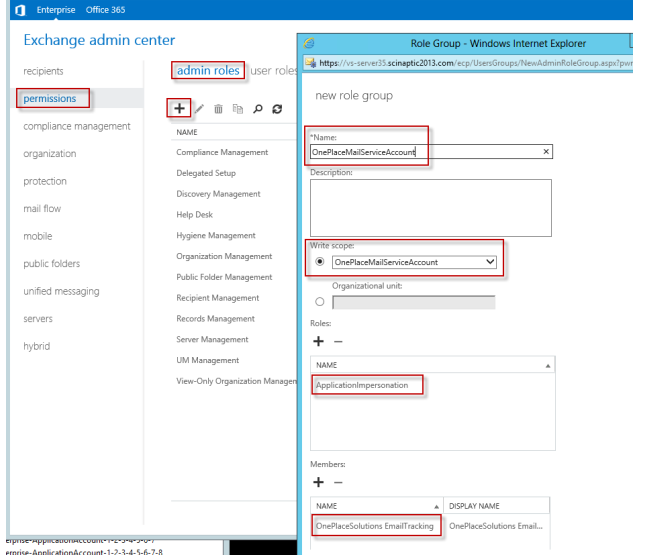
Task: Select the Write scope radio button
Action: (x=319, y=262)
